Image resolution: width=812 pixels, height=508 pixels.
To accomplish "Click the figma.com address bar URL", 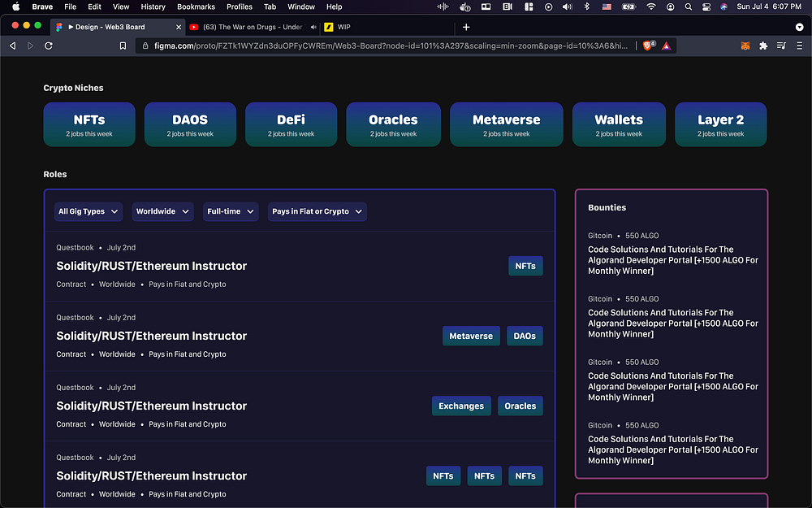I will point(391,46).
